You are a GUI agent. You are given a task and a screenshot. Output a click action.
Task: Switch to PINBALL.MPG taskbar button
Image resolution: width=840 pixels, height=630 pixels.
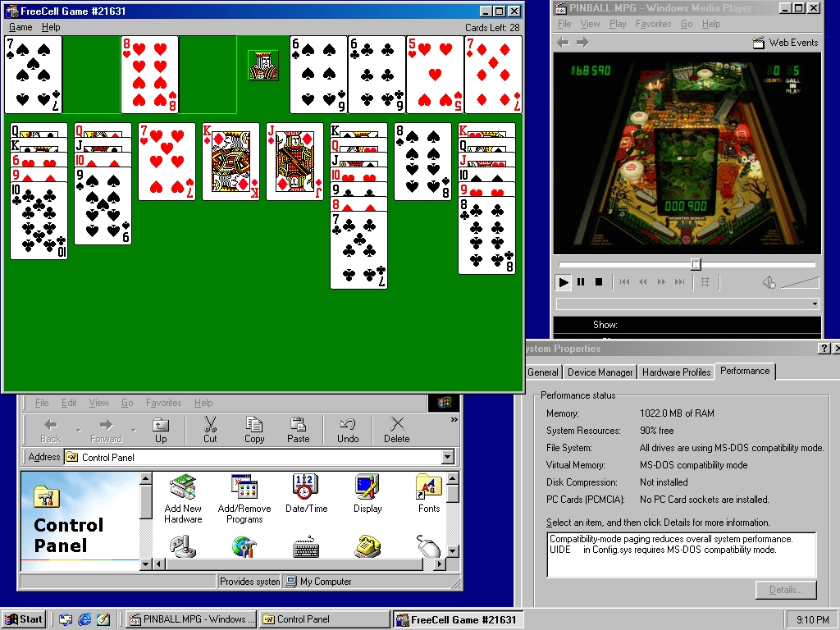click(x=192, y=619)
